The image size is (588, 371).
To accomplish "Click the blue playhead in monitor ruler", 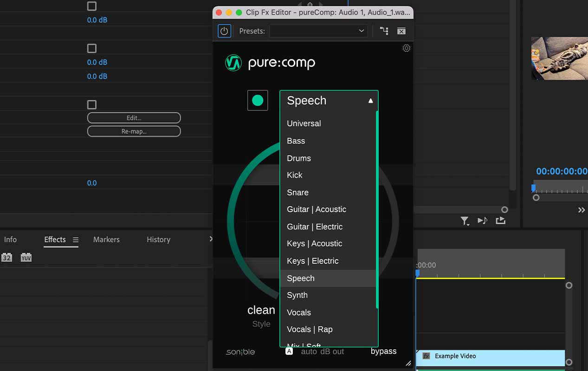I will pos(533,188).
